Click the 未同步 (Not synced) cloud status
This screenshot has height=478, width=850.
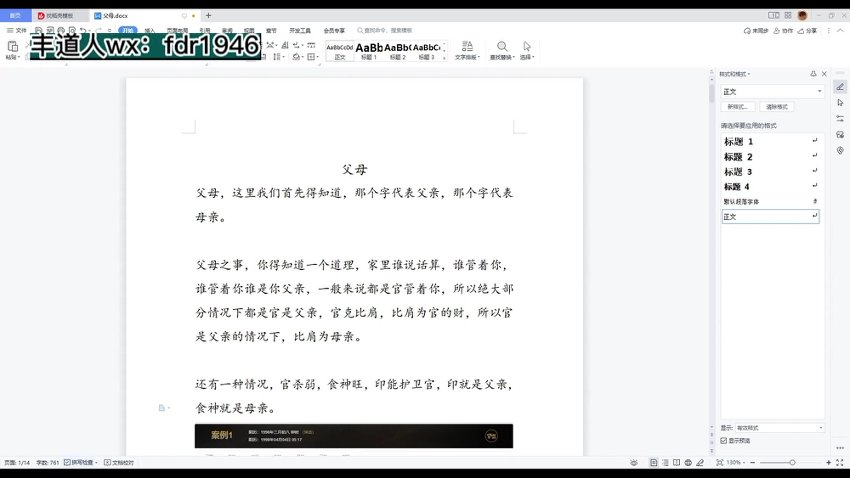point(756,31)
